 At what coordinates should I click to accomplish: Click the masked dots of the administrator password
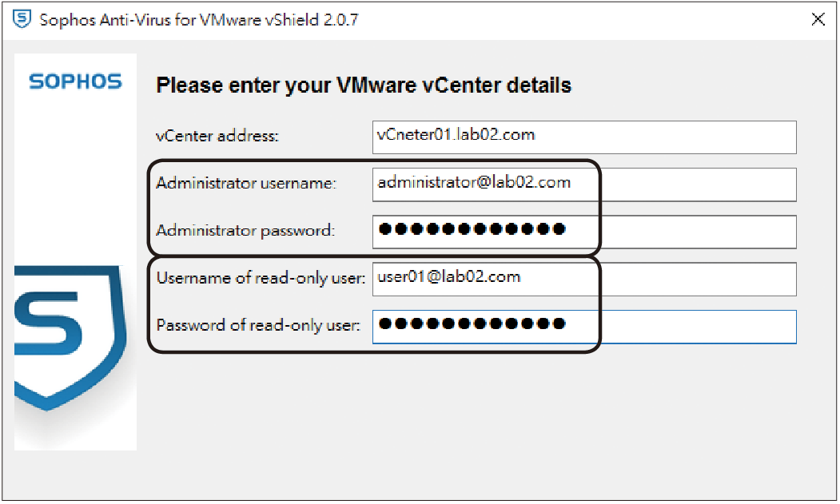[x=472, y=229]
